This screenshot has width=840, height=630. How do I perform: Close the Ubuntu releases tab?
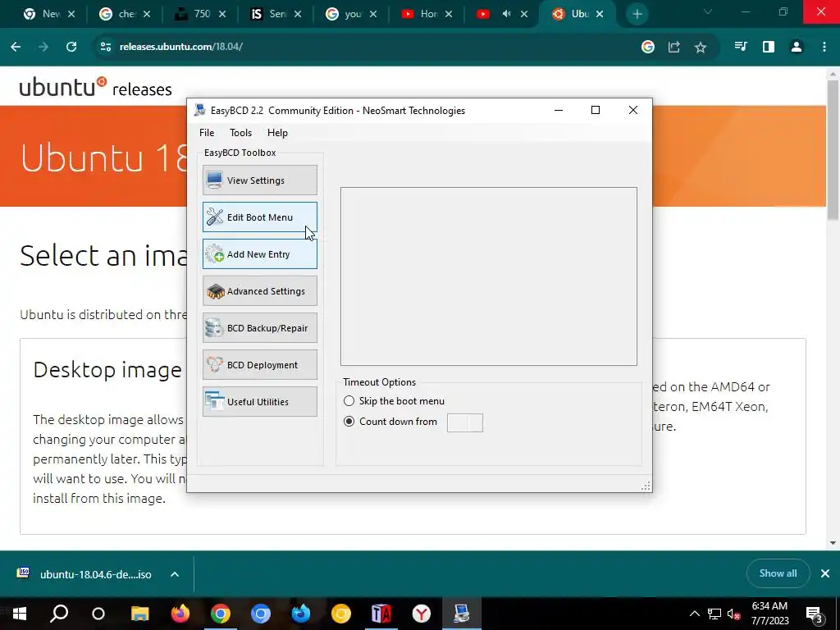pos(600,14)
